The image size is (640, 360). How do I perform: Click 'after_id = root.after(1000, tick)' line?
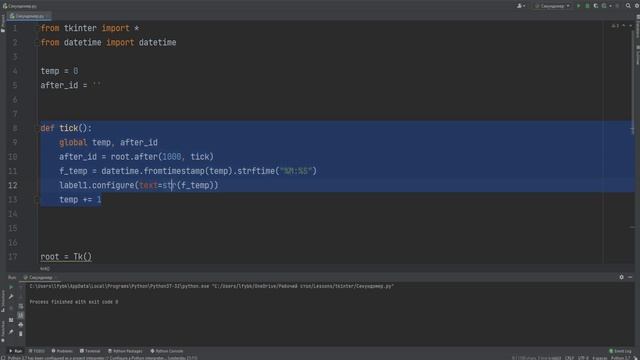[x=136, y=157]
